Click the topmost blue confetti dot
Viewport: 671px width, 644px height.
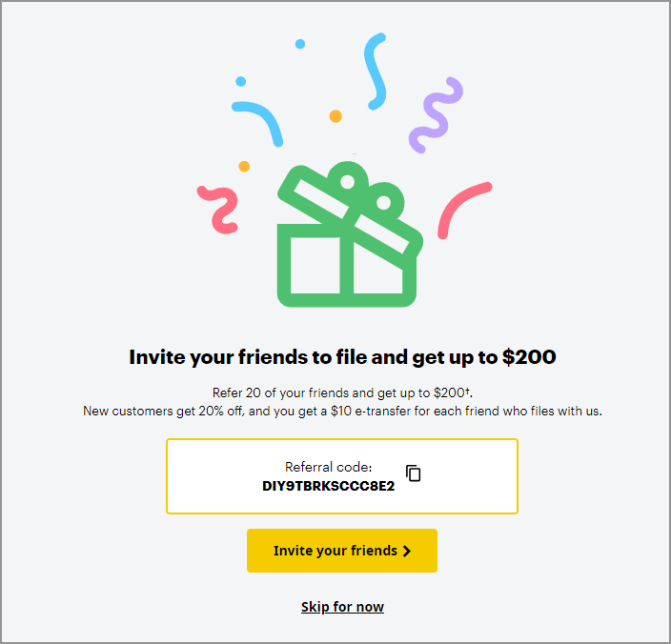[300, 44]
